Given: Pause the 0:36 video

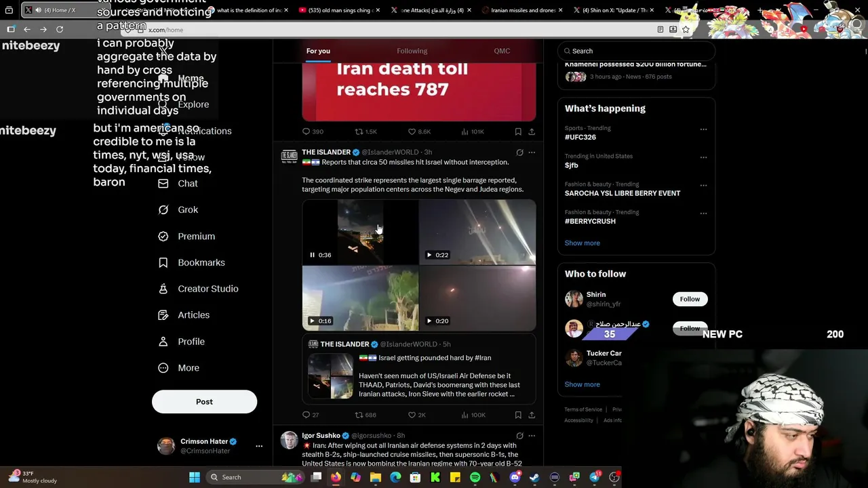Looking at the screenshot, I should point(313,255).
